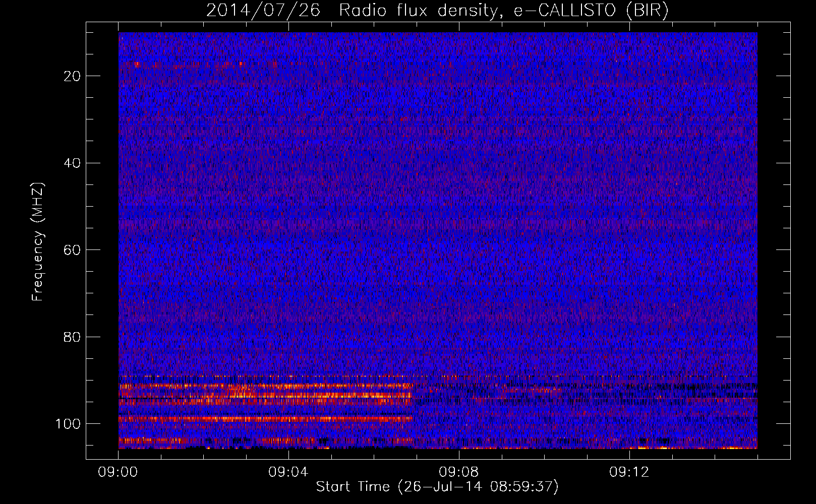This screenshot has height=504, width=816.
Task: Click the 100 frequency tick label
Action: (x=68, y=424)
